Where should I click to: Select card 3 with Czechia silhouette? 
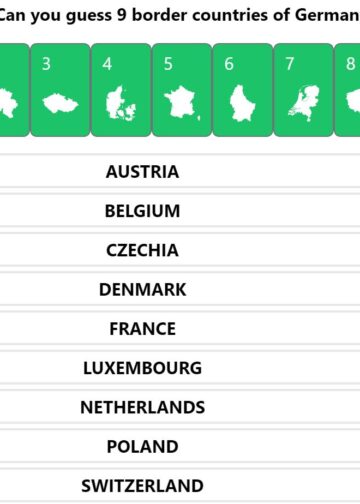pos(60,90)
